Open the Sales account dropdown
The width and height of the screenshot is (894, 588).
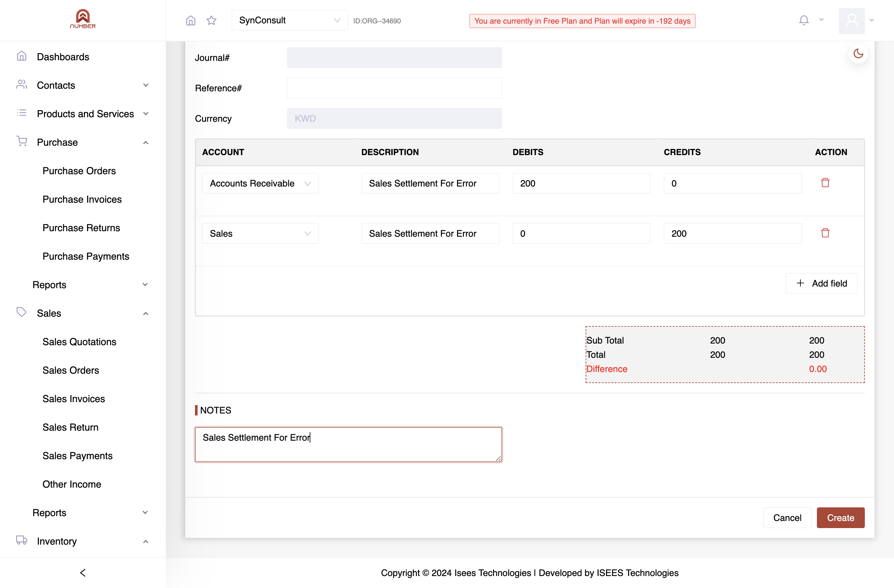(x=260, y=233)
